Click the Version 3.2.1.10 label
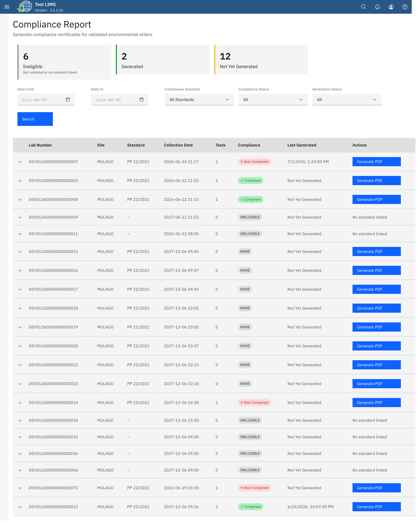 click(49, 10)
